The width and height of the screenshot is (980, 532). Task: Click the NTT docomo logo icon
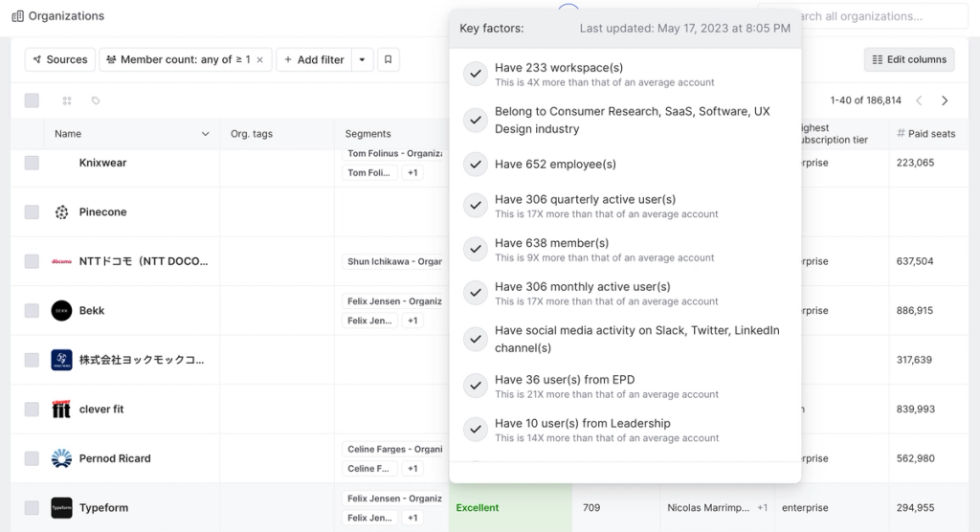tap(61, 261)
